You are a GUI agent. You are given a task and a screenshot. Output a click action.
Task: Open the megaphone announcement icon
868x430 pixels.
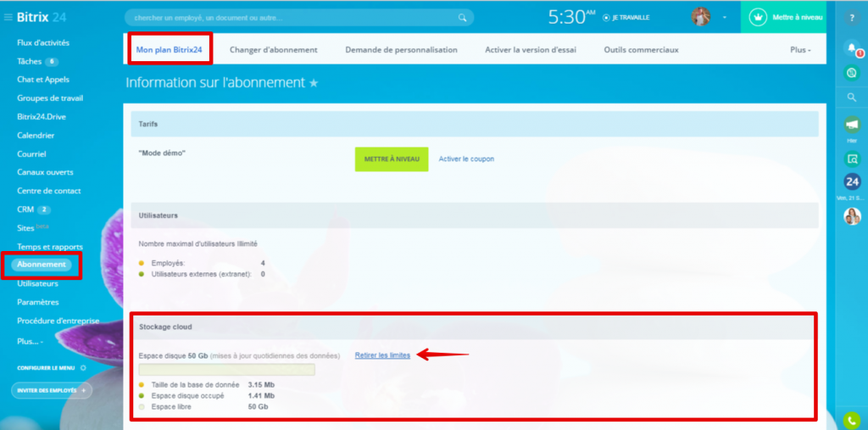852,124
